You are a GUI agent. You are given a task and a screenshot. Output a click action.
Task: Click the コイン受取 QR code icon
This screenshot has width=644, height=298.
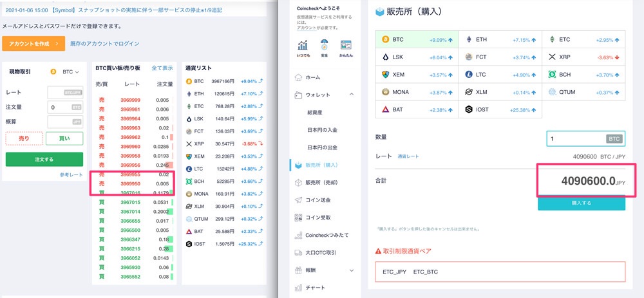click(x=298, y=218)
